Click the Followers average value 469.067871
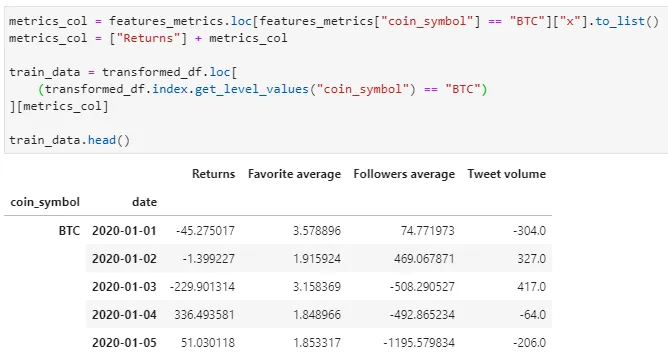668x362 pixels. click(424, 259)
